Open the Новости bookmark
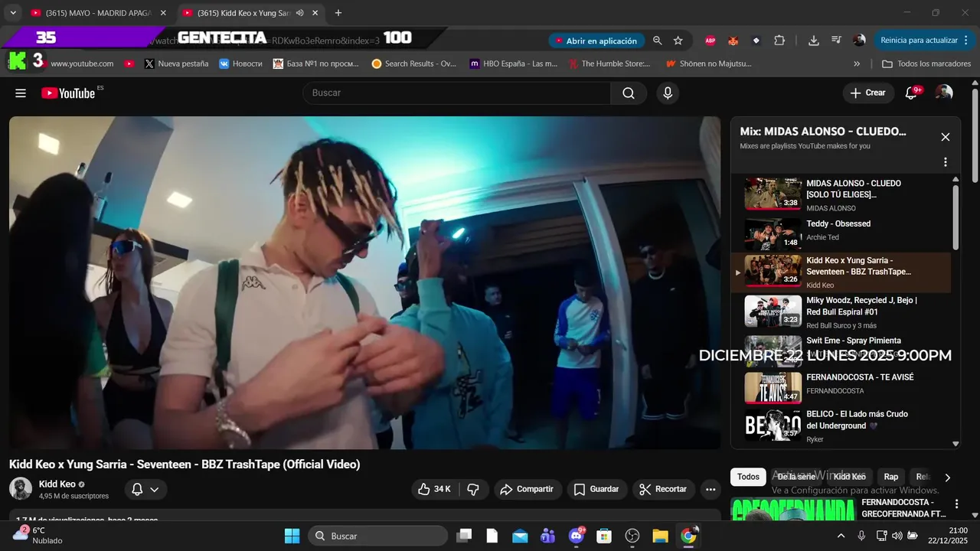980x551 pixels. tap(240, 64)
